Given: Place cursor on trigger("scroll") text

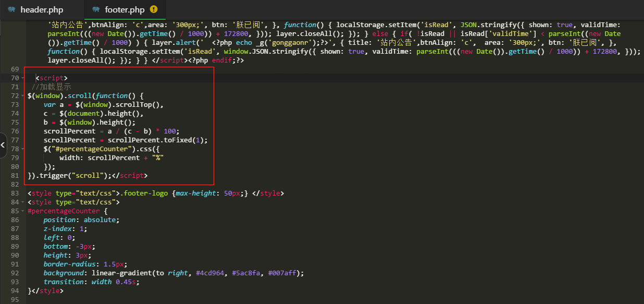Looking at the screenshot, I should (x=72, y=176).
